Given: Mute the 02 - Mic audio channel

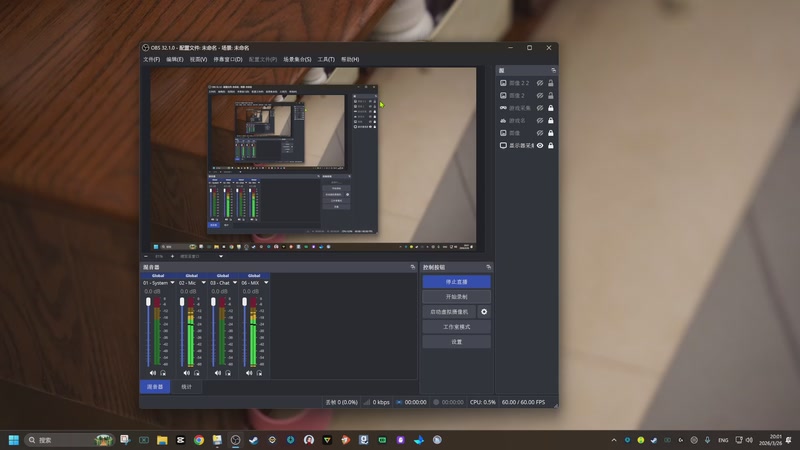Looking at the screenshot, I should (186, 373).
